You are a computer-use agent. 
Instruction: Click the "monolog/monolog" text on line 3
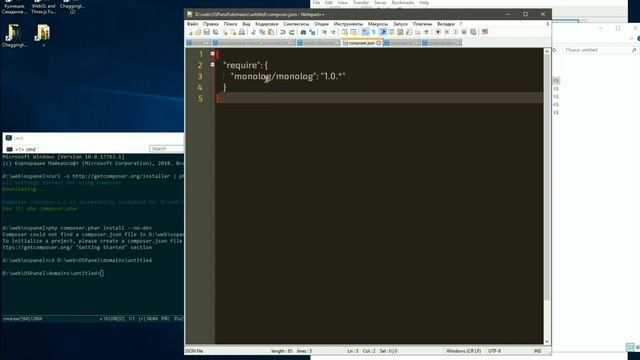coord(273,76)
